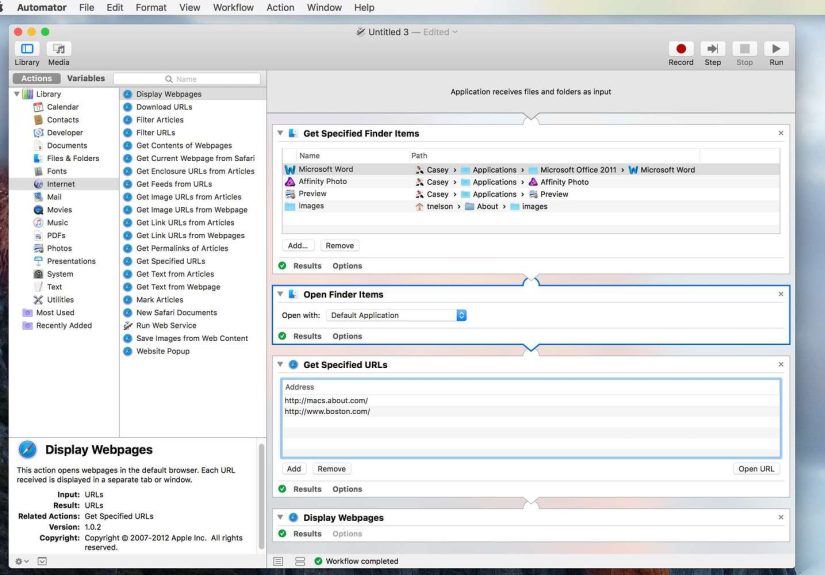Select the Run Web Service action
Screen dimensions: 825x575
[193, 326]
